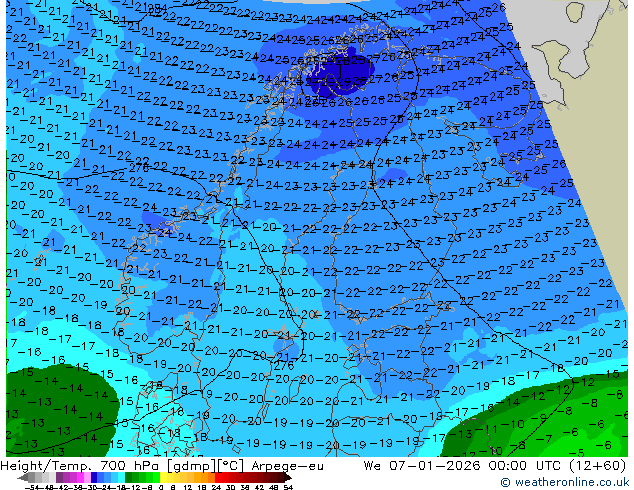This screenshot has width=634, height=490.
Task: Click the '[gdmp]' unit label in the title
Action: (x=192, y=466)
